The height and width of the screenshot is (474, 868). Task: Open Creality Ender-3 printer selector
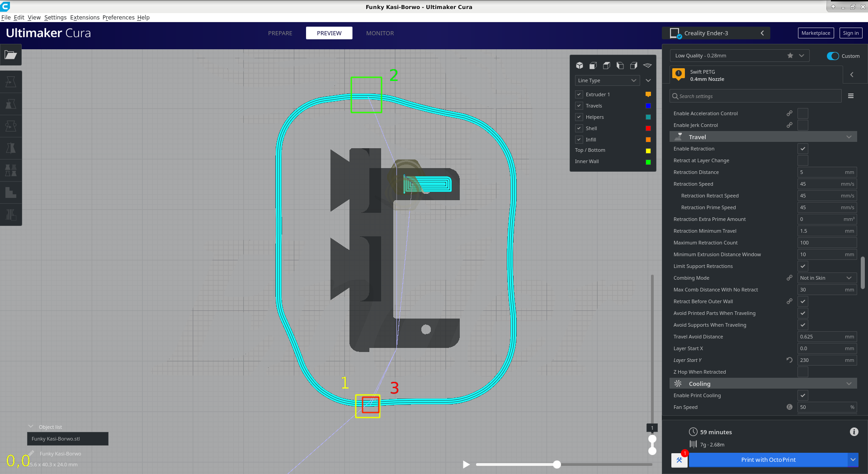coord(716,33)
